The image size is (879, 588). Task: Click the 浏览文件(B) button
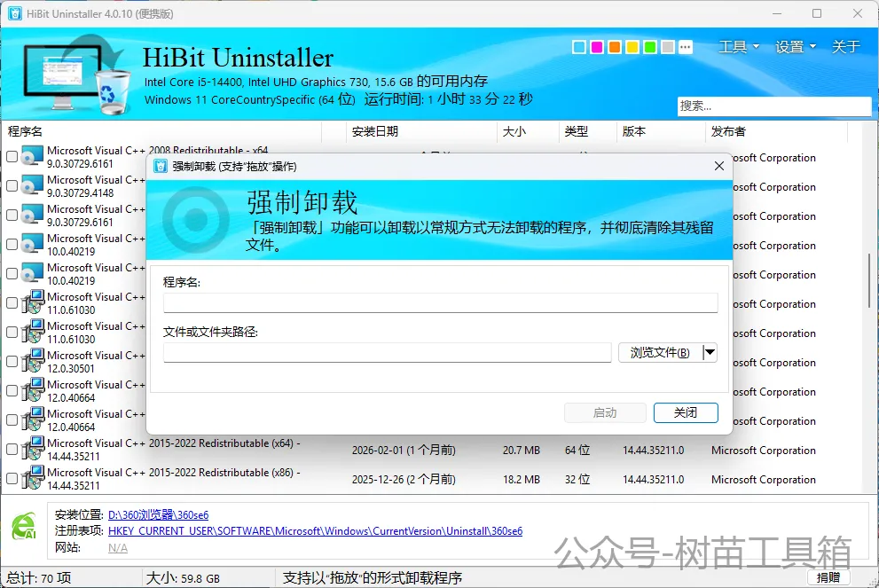pos(660,353)
